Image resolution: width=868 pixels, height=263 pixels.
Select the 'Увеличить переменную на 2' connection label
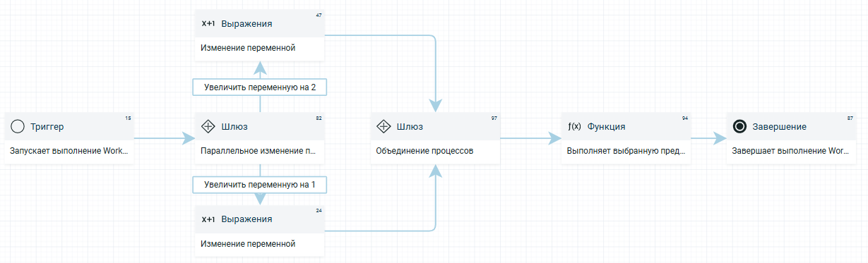click(x=260, y=87)
